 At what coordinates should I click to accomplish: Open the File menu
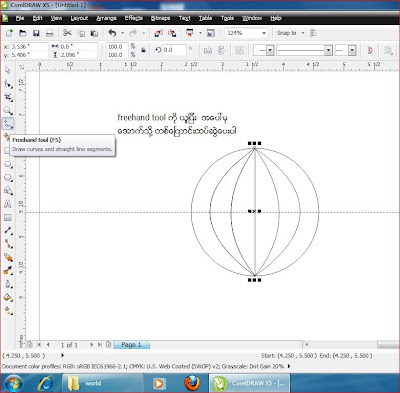(x=20, y=18)
